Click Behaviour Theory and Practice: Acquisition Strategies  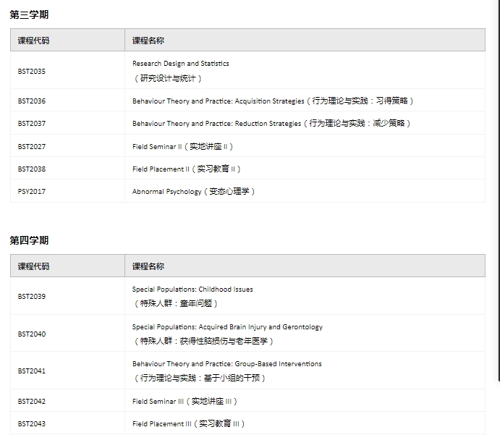click(x=218, y=101)
